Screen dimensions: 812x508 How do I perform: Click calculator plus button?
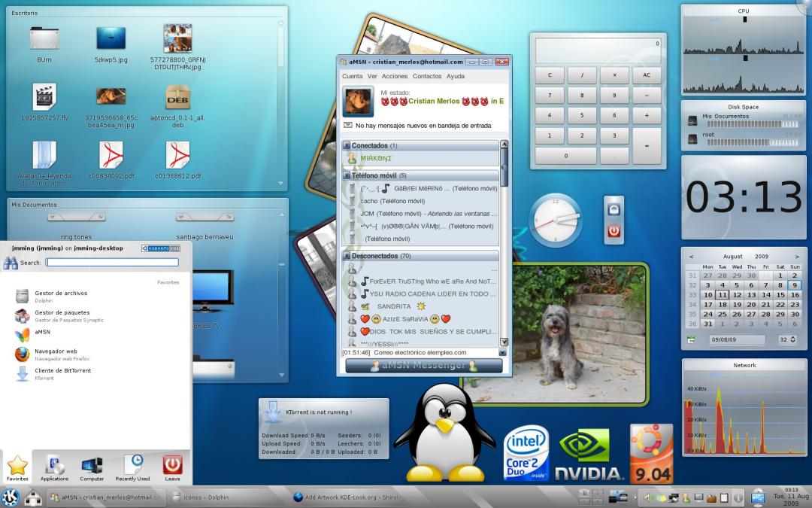pyautogui.click(x=647, y=116)
